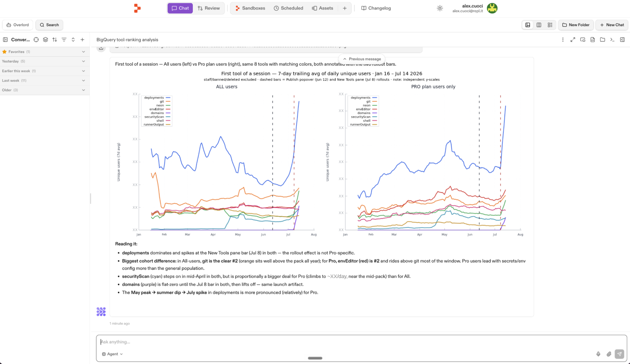Open the terminal icon in the chat header
Screen dimensions: 630x364
click(x=612, y=40)
